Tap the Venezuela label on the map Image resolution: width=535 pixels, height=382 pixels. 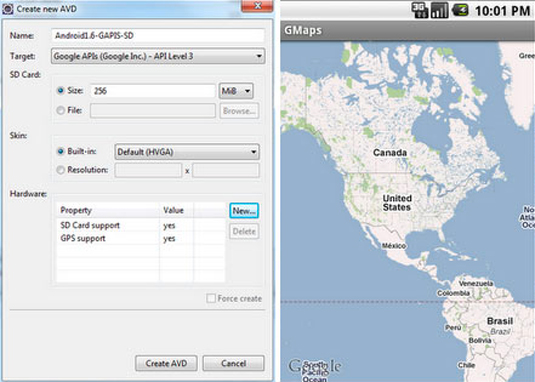476,283
